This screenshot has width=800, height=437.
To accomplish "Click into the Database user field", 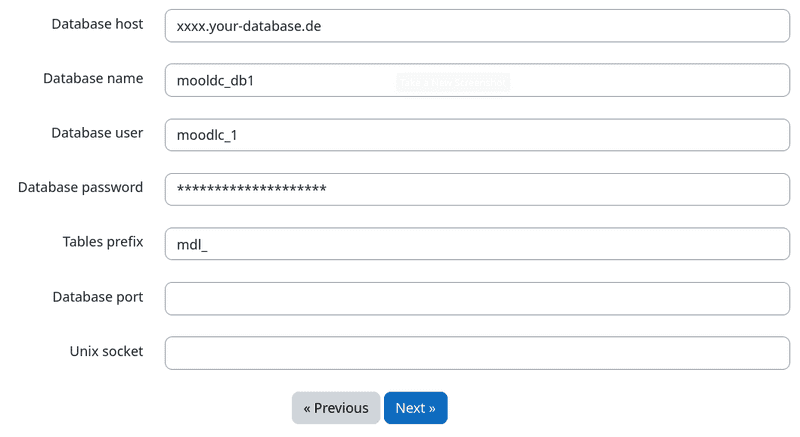I will 477,135.
